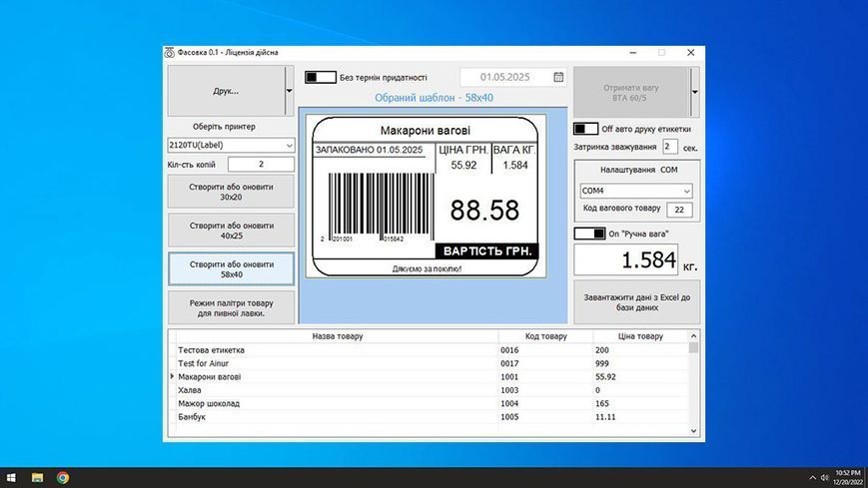Image resolution: width=868 pixels, height=488 pixels.
Task: Open the COM4 port dropdown
Action: coord(636,191)
